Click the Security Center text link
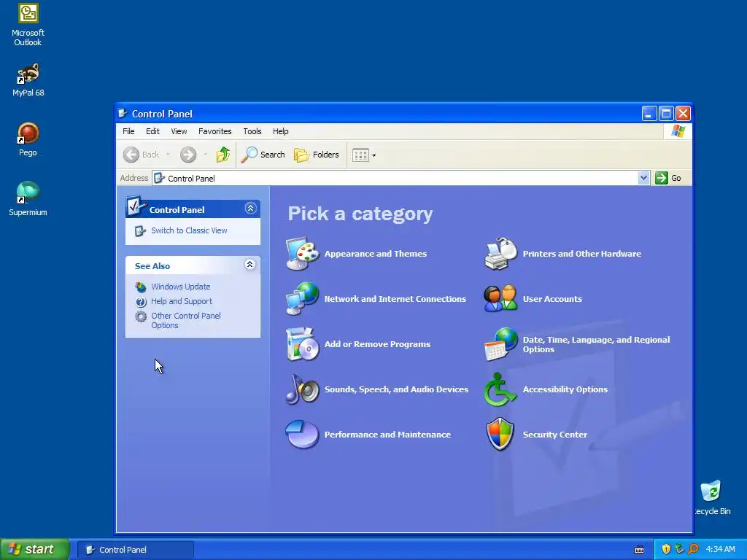 coord(555,435)
